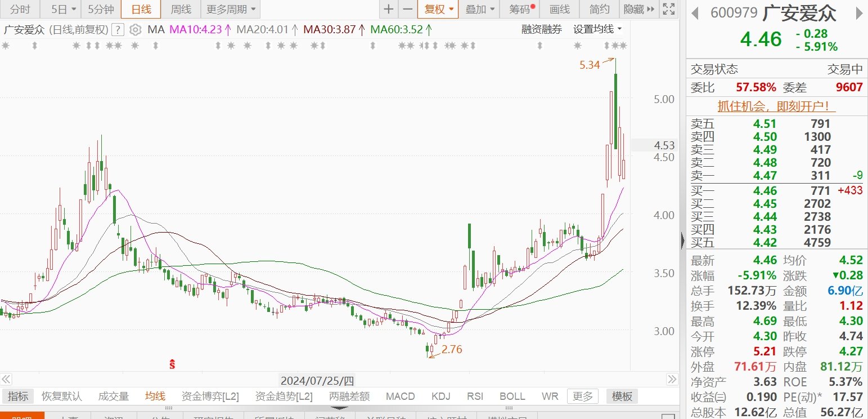
Task: Enter fullscreen chart view icon
Action: (668, 9)
